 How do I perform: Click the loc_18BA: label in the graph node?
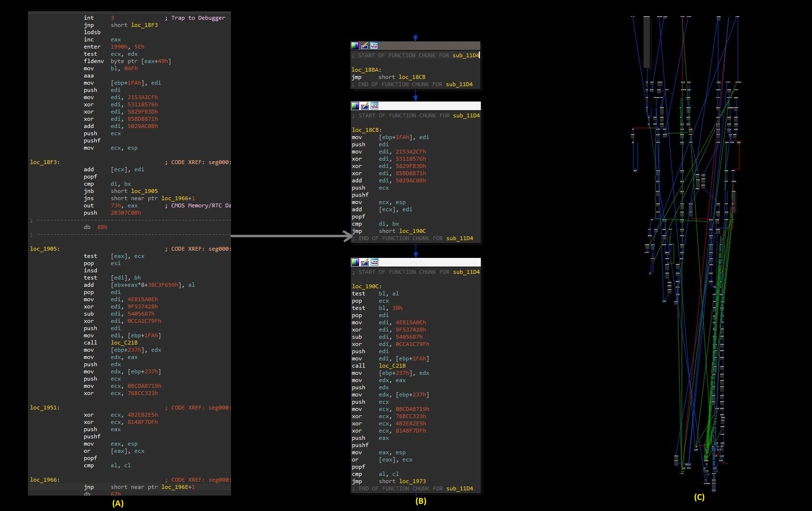pos(366,70)
